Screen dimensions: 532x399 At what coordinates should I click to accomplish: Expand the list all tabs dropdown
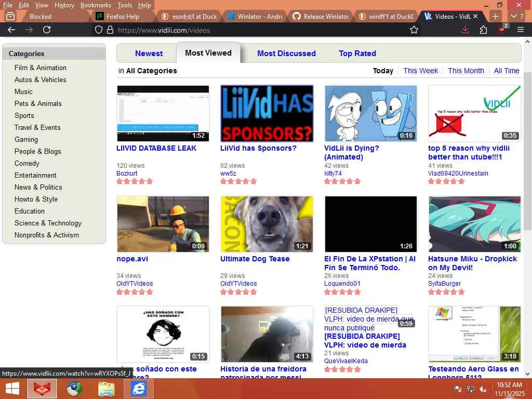coord(517,16)
